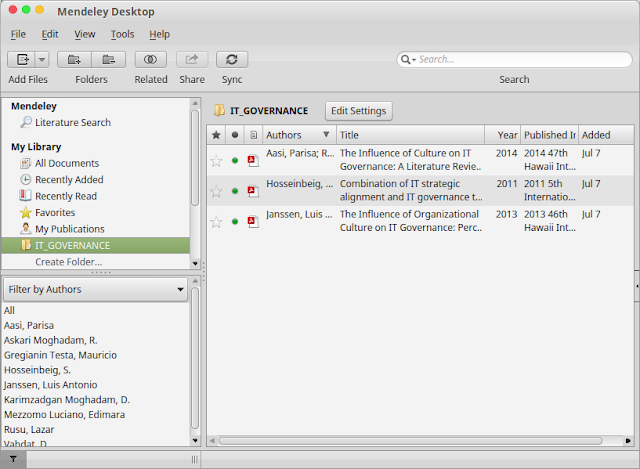The height and width of the screenshot is (469, 640).
Task: Toggle favorite star for Hosseinbeig paper
Action: point(216,191)
